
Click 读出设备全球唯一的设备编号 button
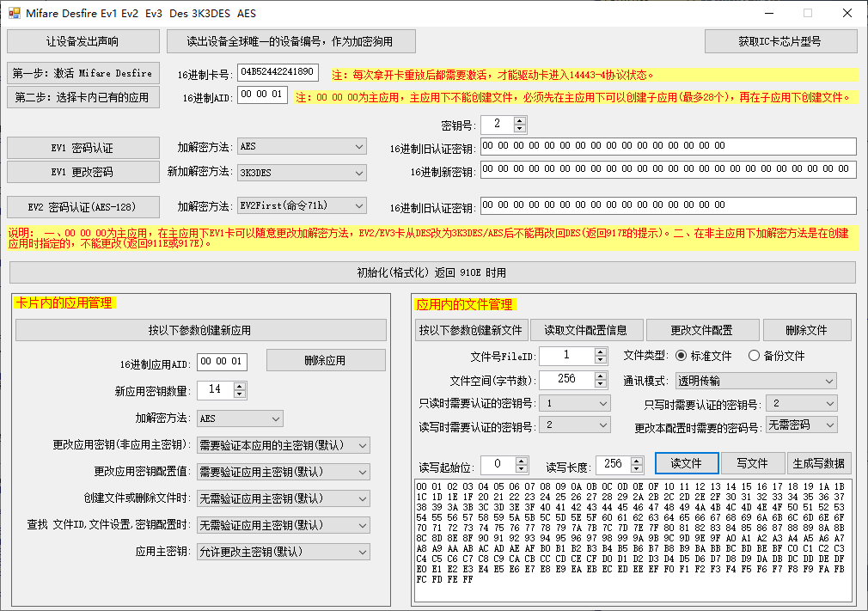click(x=291, y=41)
